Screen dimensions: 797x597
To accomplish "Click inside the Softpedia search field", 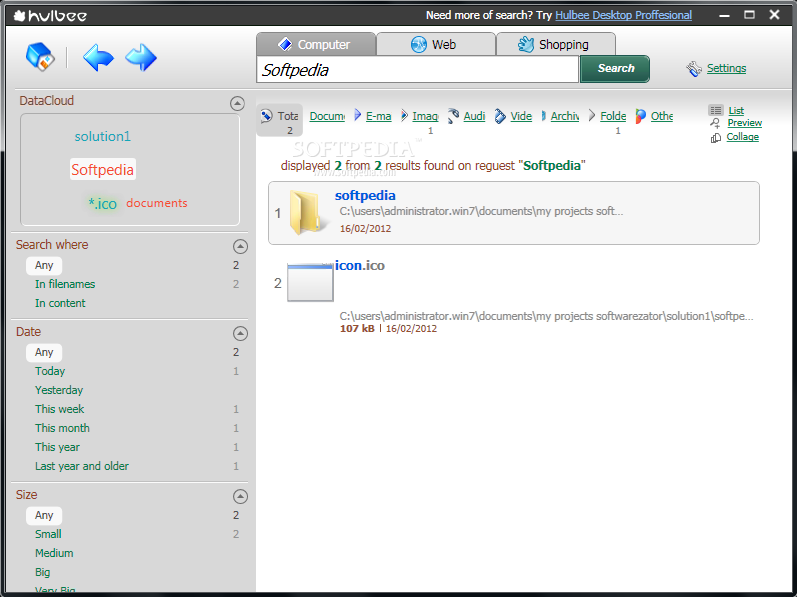I will click(417, 70).
